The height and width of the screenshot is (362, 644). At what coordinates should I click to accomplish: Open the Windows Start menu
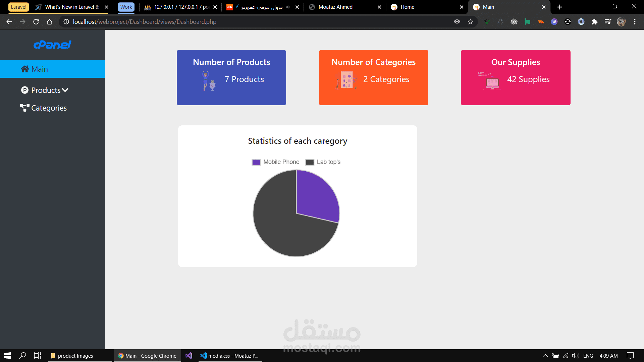tap(7, 356)
